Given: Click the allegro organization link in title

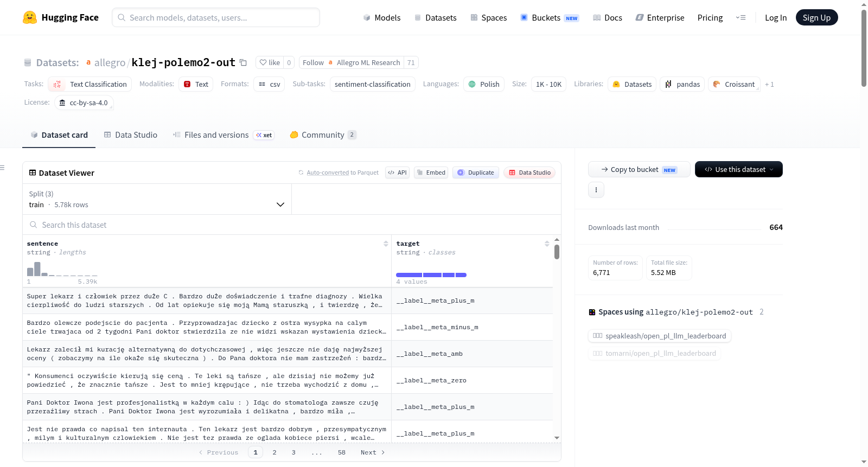Looking at the screenshot, I should [110, 62].
